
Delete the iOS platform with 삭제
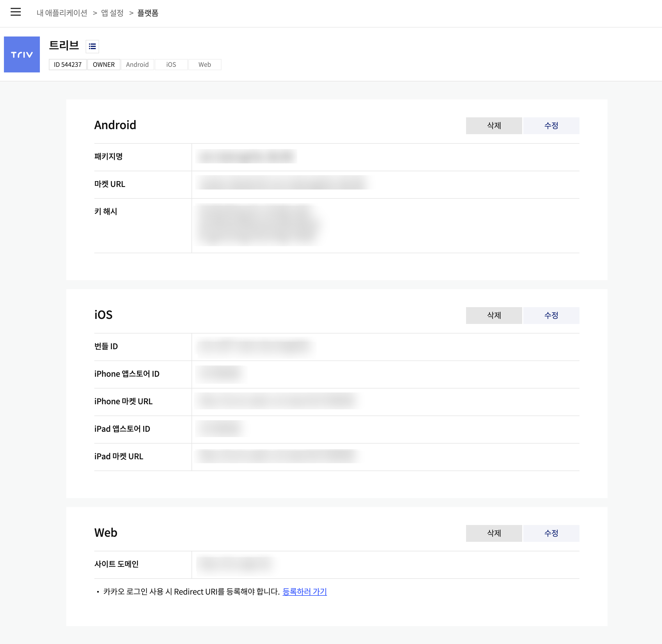[494, 316]
